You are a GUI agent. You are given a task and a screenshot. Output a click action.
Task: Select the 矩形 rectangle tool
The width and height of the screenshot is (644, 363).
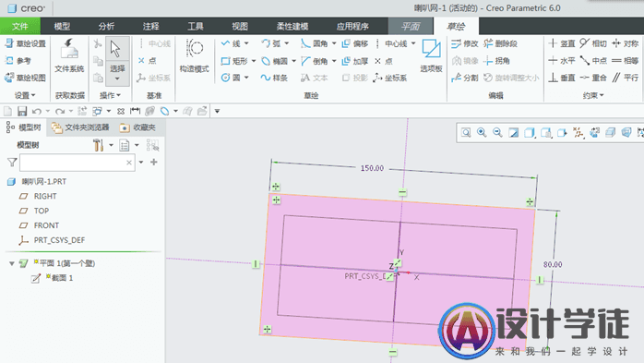tap(234, 61)
